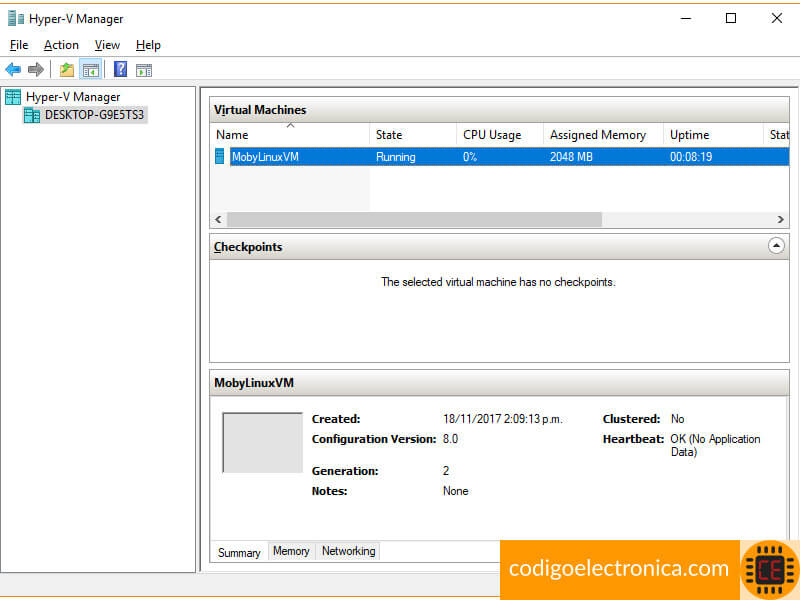Click the horizontal scrollbar thumb
Image resolution: width=800 pixels, height=600 pixels.
(x=414, y=219)
